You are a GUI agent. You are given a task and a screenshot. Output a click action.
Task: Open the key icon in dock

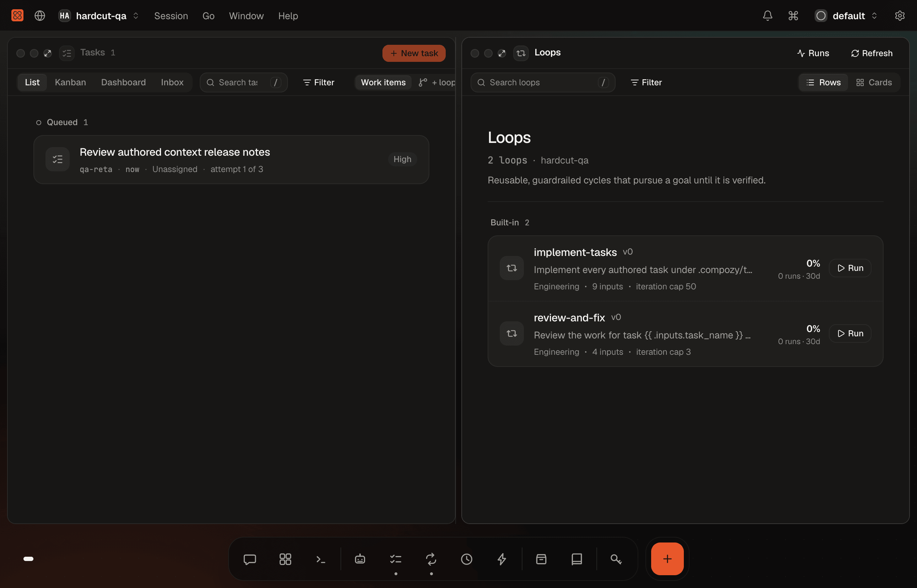click(616, 559)
